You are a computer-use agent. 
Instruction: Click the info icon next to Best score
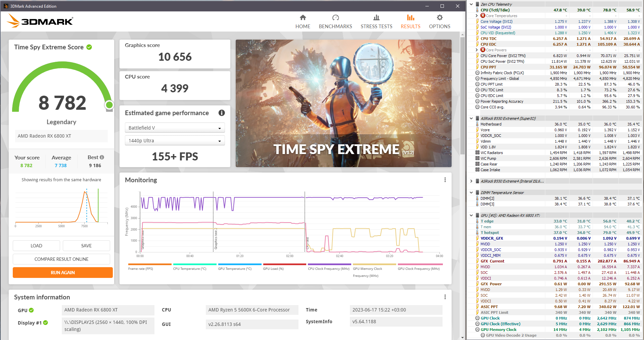(102, 157)
